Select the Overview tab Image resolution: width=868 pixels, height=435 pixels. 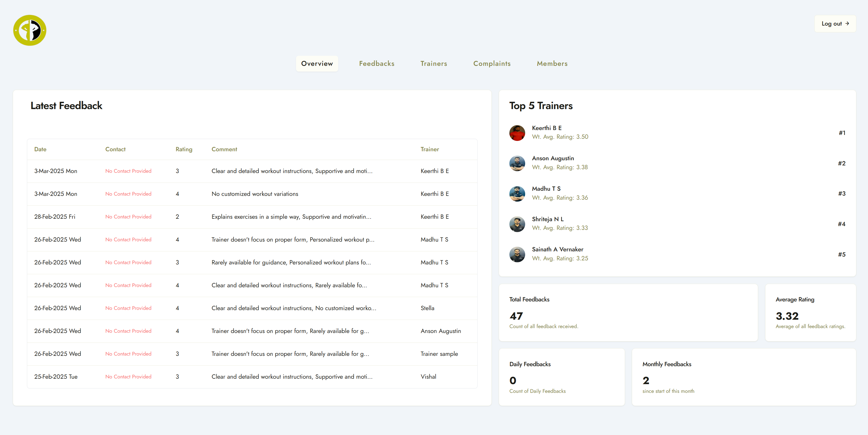pos(317,64)
